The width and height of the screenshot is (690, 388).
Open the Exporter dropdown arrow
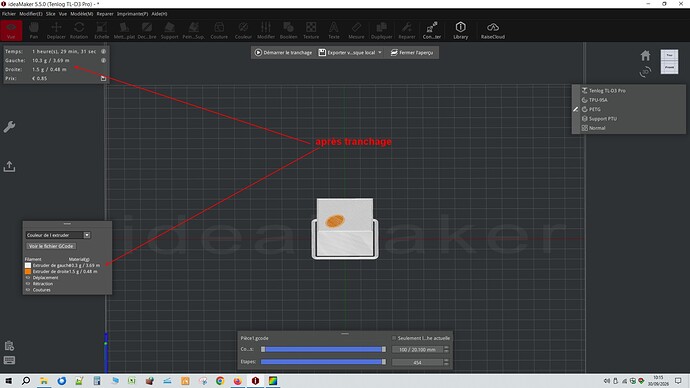pos(380,52)
